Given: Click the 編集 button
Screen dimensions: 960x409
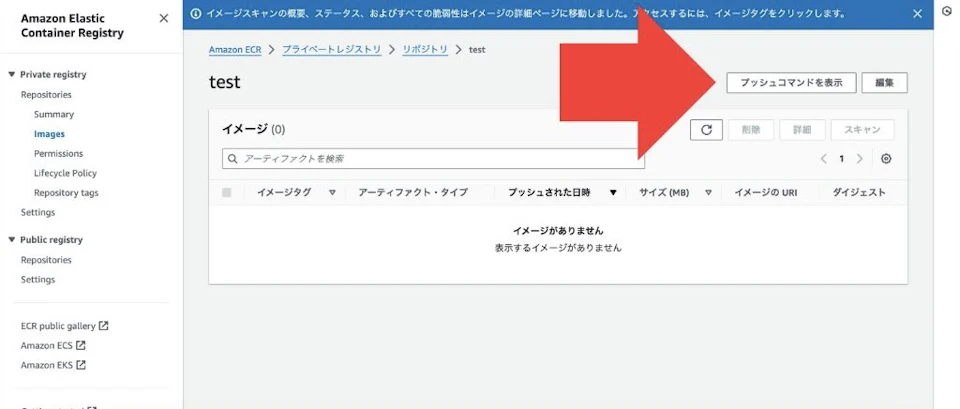Looking at the screenshot, I should [884, 83].
